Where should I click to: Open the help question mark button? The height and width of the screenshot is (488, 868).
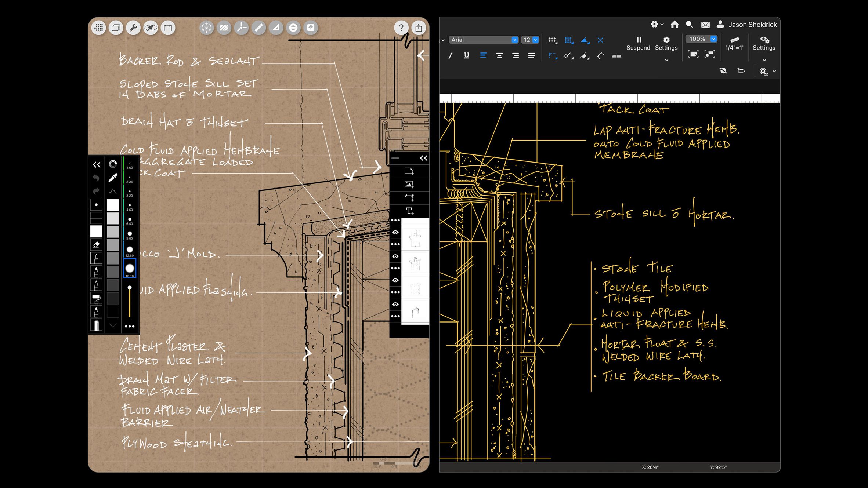(x=401, y=28)
